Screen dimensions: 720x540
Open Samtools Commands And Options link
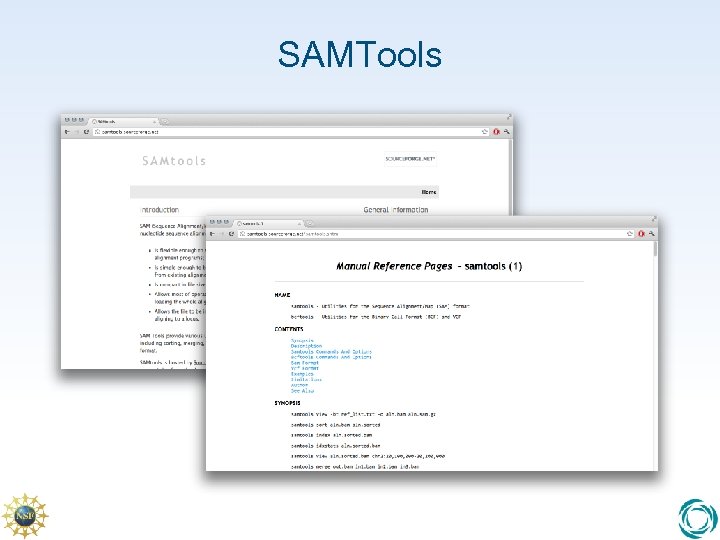331,352
